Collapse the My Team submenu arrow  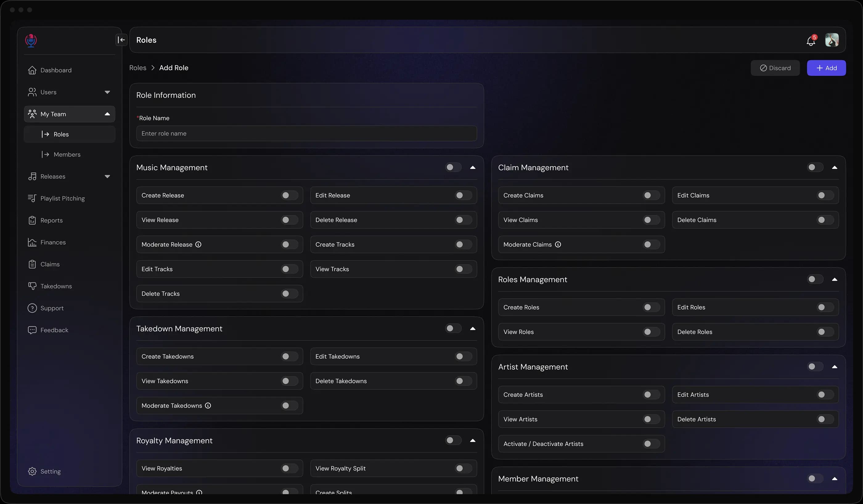pos(107,114)
